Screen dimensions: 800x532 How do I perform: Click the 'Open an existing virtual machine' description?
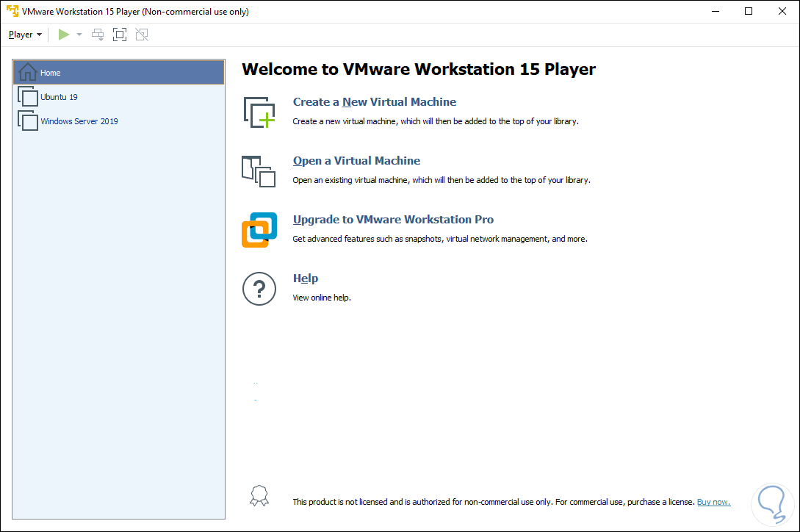tap(442, 180)
